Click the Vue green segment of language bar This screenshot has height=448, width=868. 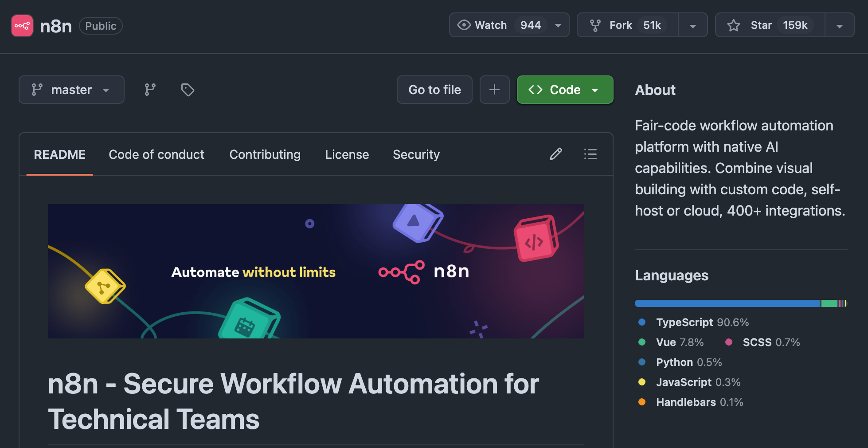coord(829,303)
